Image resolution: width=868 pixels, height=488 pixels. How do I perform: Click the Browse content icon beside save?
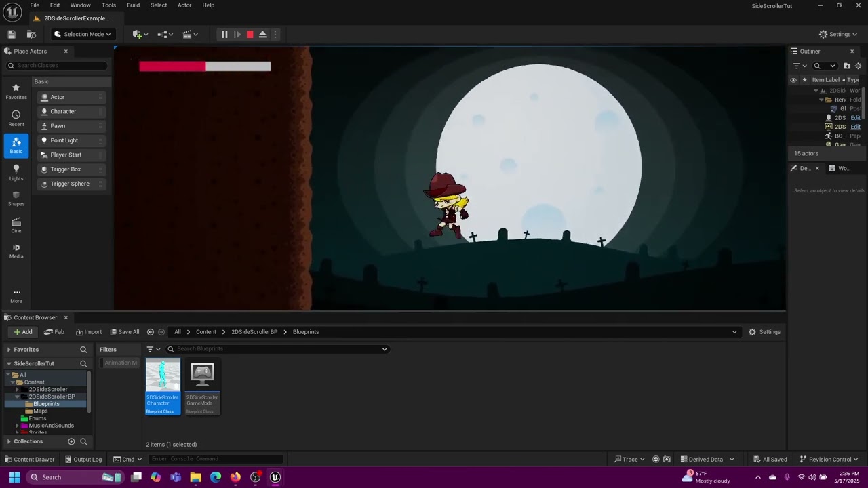pos(31,34)
